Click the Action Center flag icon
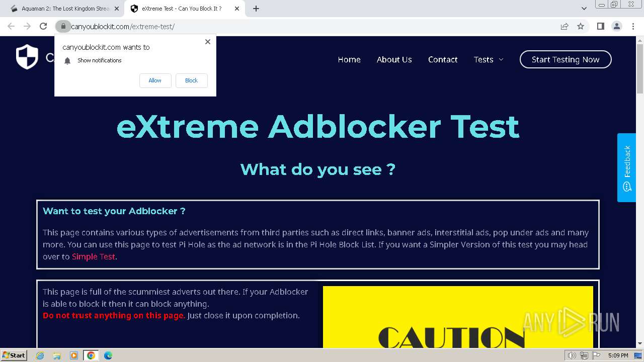Viewport: 644px width, 362px height. [x=596, y=355]
